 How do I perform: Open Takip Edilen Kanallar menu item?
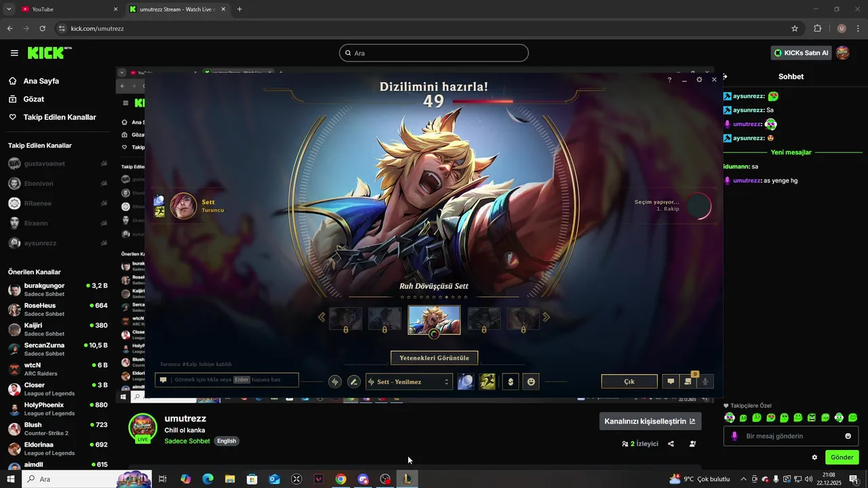(52, 117)
